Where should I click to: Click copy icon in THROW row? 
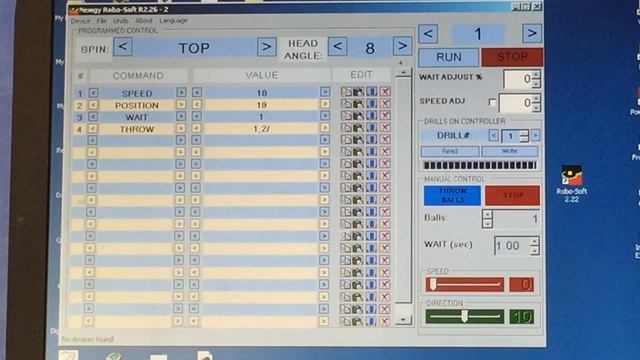(x=346, y=128)
